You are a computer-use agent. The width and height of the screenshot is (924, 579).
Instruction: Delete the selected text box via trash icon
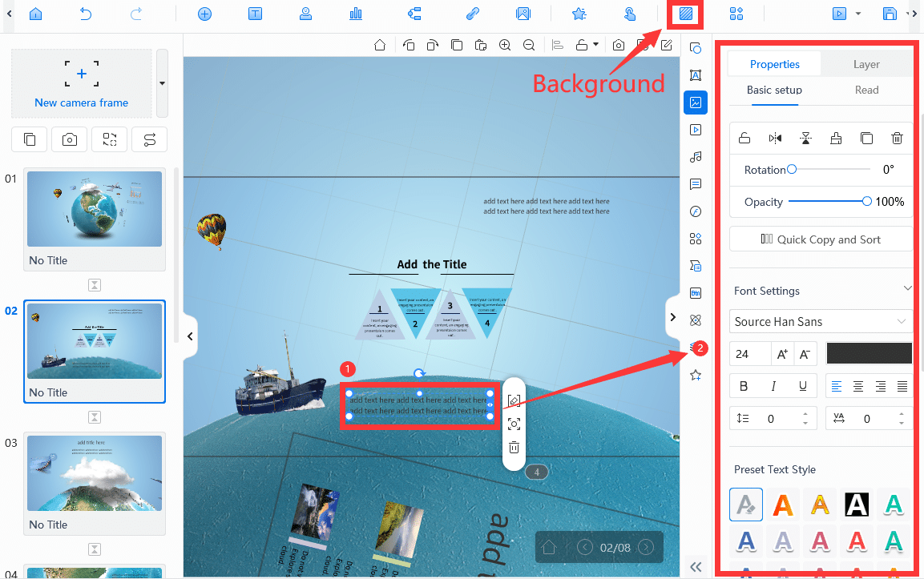(x=514, y=447)
